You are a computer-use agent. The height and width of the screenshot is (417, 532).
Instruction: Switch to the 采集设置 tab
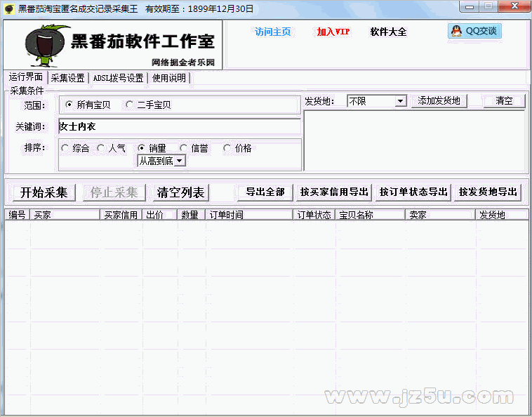tap(67, 78)
